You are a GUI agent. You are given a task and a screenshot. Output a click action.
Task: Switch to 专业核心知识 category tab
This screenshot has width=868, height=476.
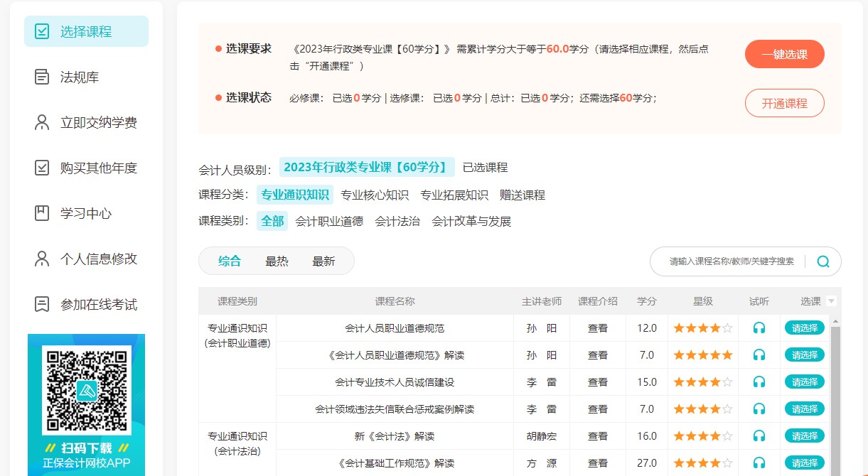(x=375, y=195)
